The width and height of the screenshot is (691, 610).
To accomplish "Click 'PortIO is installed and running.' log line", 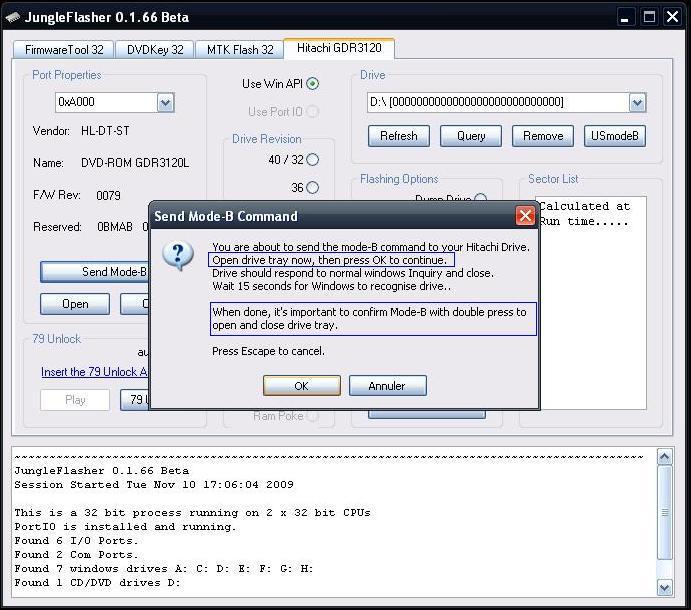I will (x=125, y=527).
